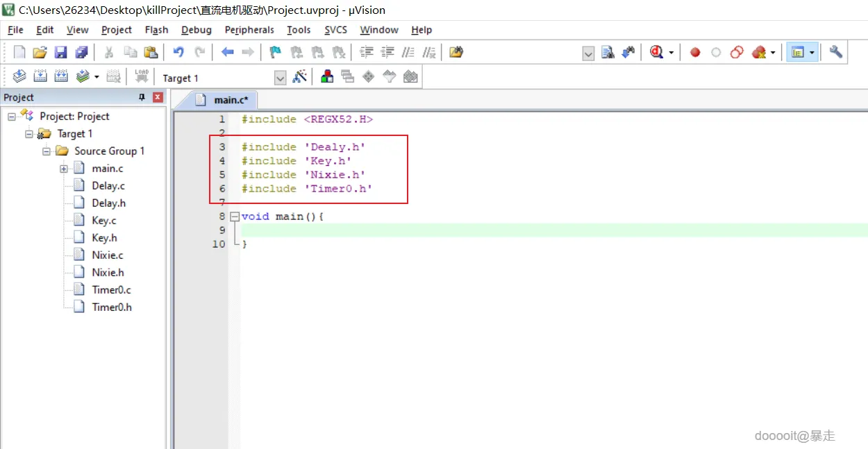Collapse the code fold at void main
This screenshot has height=449, width=868.
pos(235,217)
